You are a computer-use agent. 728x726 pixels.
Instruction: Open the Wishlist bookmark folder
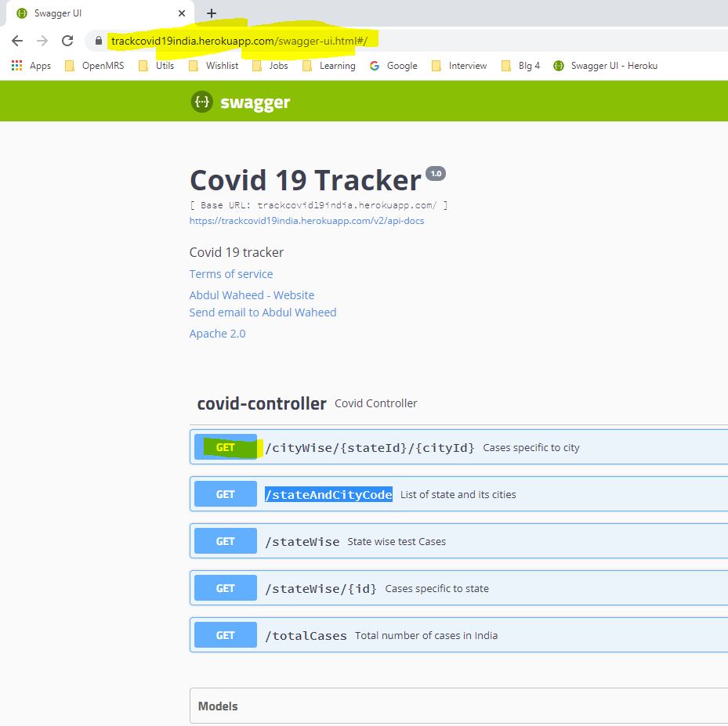pos(214,66)
